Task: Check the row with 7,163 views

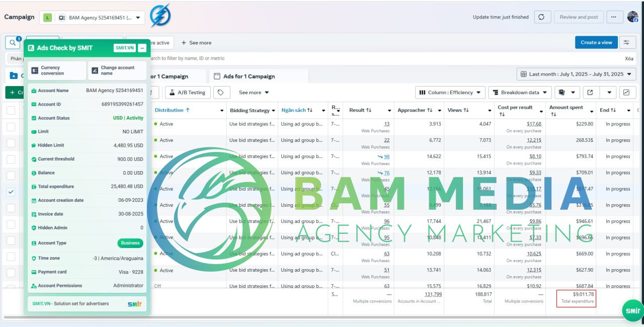Action: click(x=11, y=208)
